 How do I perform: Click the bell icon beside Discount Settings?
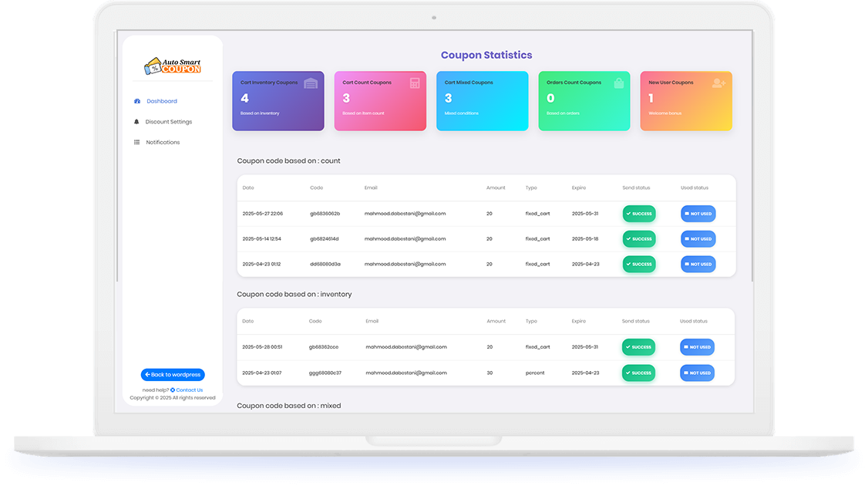136,122
